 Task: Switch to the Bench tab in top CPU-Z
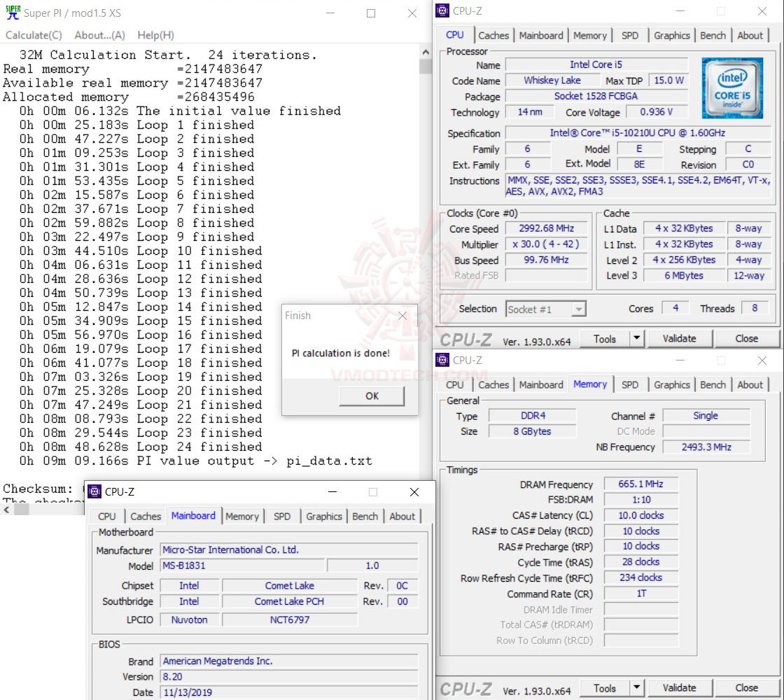(x=713, y=35)
